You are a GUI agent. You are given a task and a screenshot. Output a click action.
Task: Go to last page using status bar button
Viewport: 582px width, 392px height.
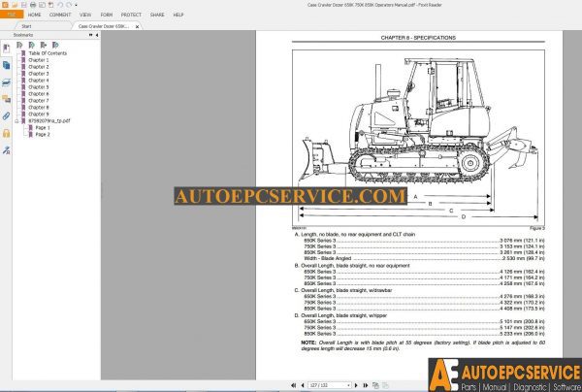[366, 385]
